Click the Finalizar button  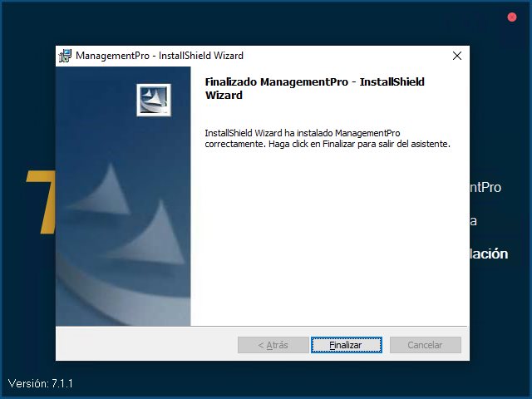(347, 345)
